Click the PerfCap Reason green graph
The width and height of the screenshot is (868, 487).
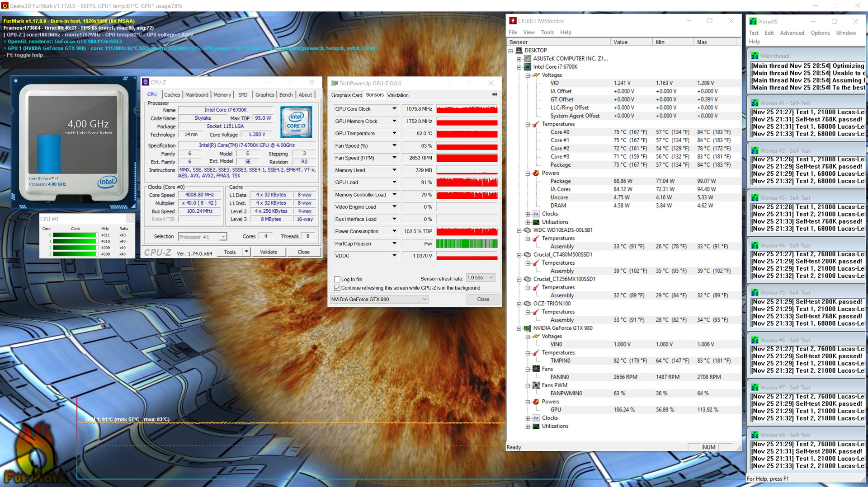tap(467, 243)
